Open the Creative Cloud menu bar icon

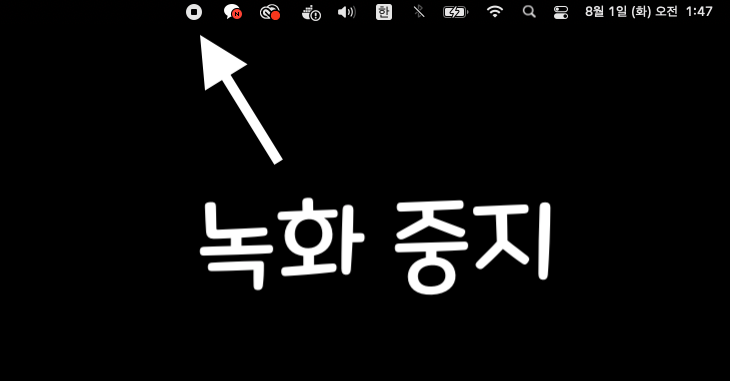pyautogui.click(x=270, y=12)
